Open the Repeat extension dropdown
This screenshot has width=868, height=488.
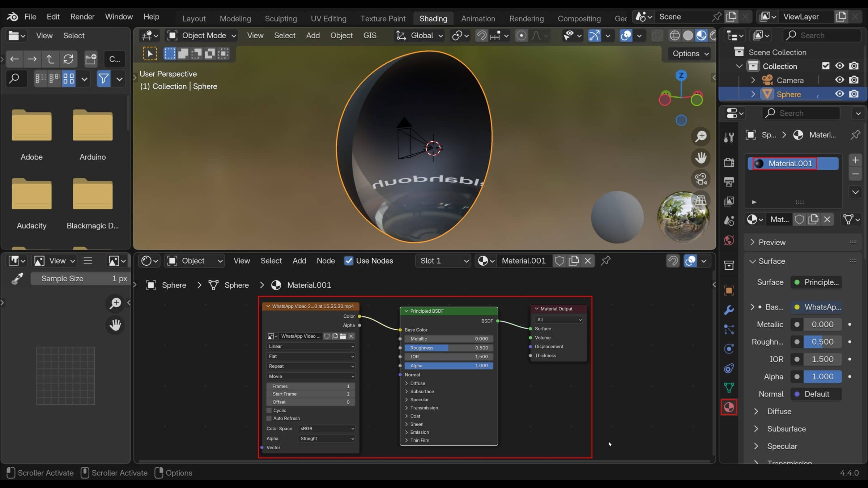coord(311,366)
